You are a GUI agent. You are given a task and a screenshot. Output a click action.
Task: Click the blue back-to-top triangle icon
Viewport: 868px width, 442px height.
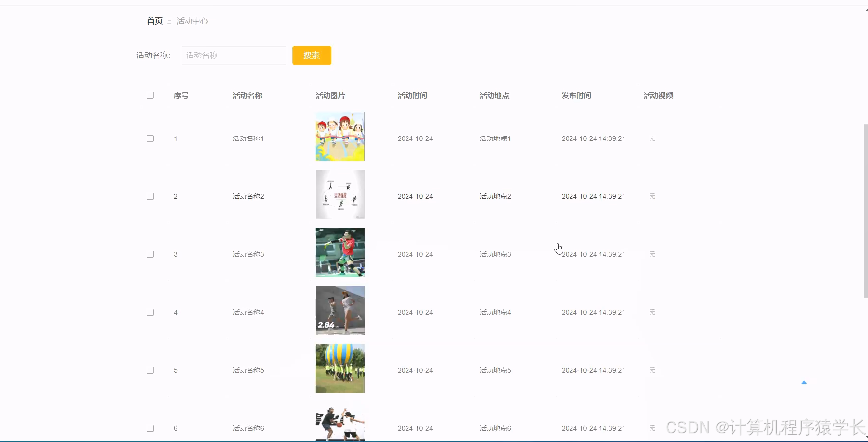(x=804, y=382)
